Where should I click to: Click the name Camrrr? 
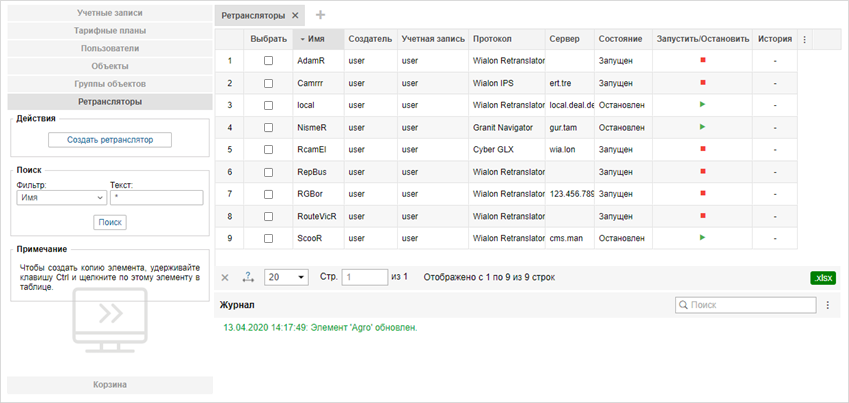click(312, 83)
